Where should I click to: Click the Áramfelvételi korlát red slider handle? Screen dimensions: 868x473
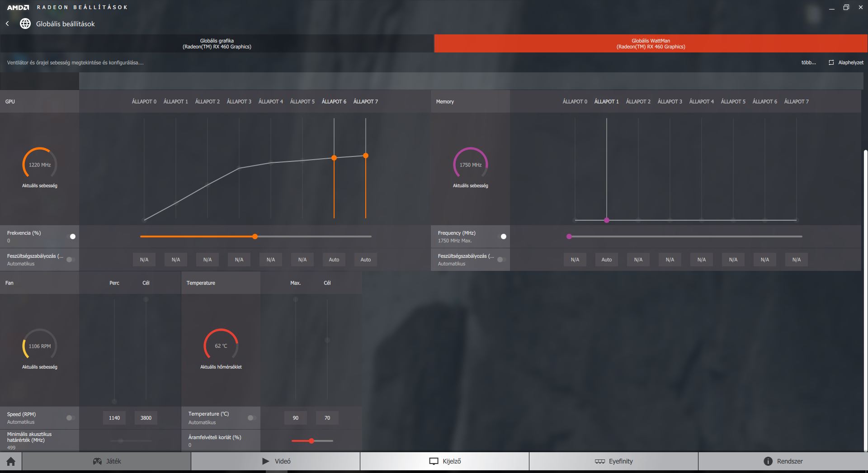(311, 441)
